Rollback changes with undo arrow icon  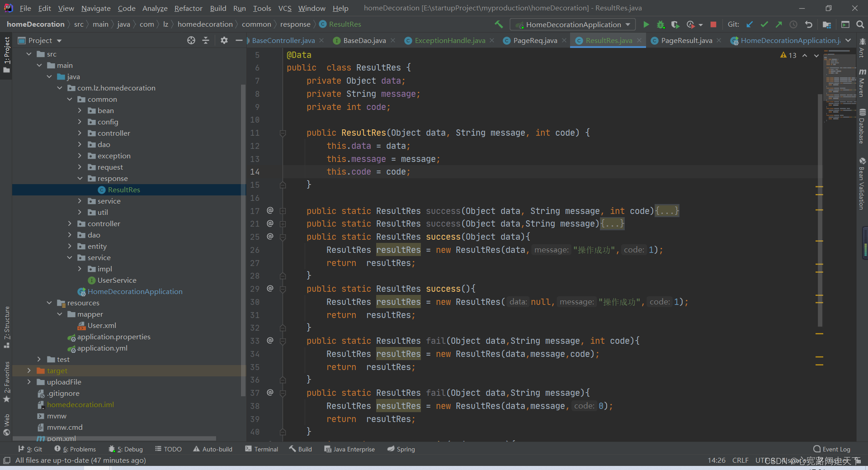point(809,24)
